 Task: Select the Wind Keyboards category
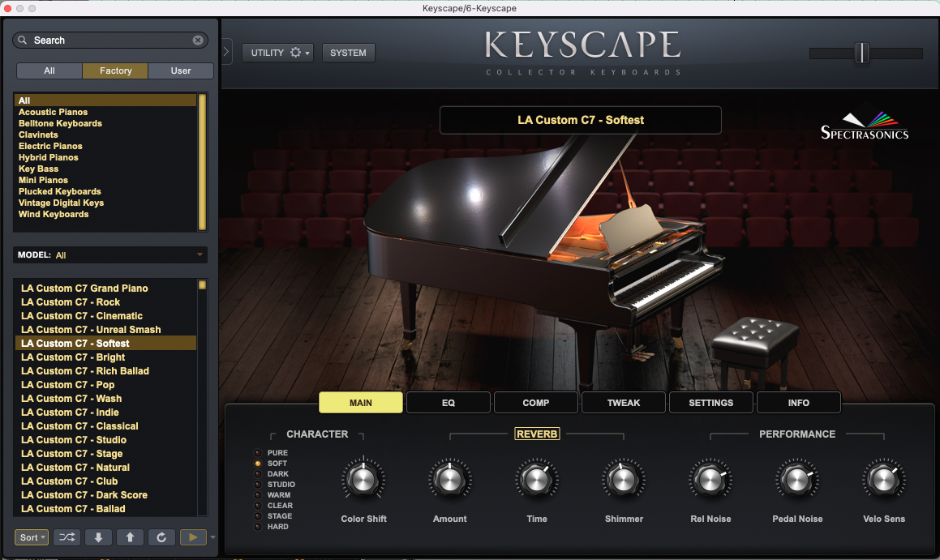[54, 215]
